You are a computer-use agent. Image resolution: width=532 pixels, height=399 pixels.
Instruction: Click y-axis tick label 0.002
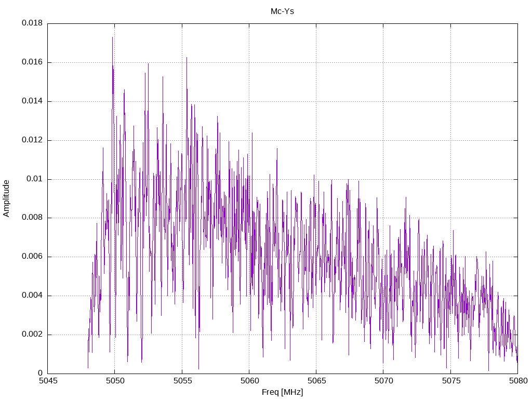pos(32,335)
